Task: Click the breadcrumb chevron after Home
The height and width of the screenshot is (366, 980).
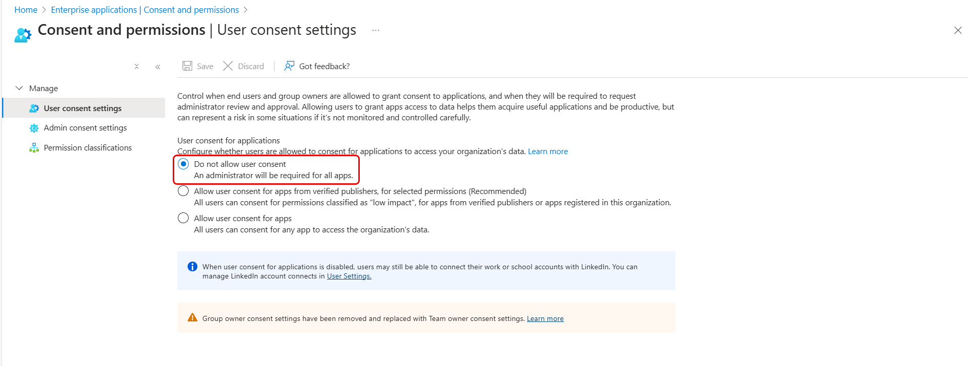Action: pos(44,10)
